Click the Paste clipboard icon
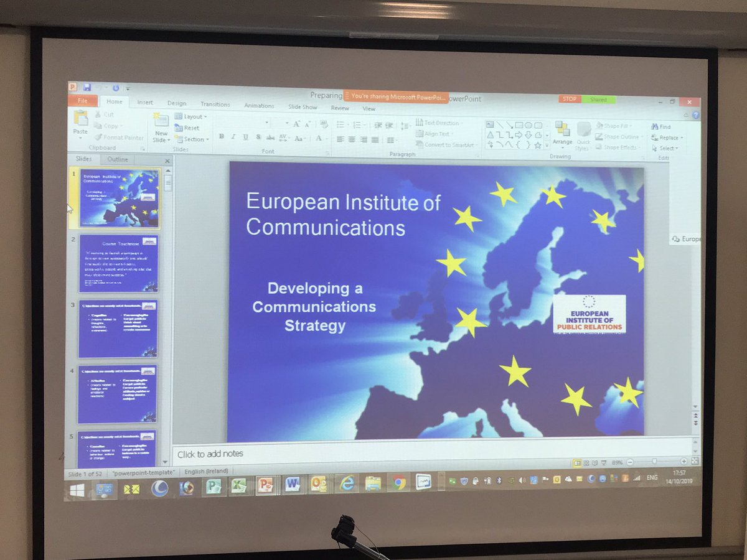Screen dimensions: 747x560 (x=81, y=118)
